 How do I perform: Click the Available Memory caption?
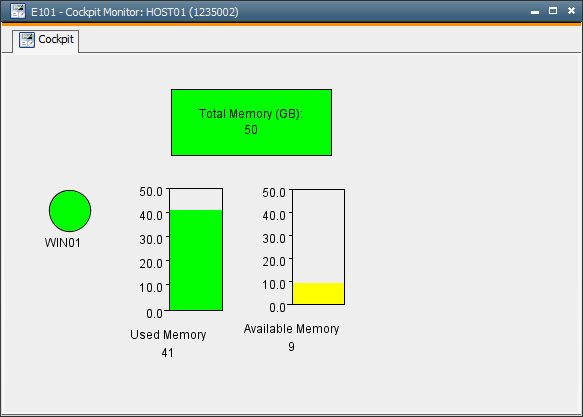(292, 329)
